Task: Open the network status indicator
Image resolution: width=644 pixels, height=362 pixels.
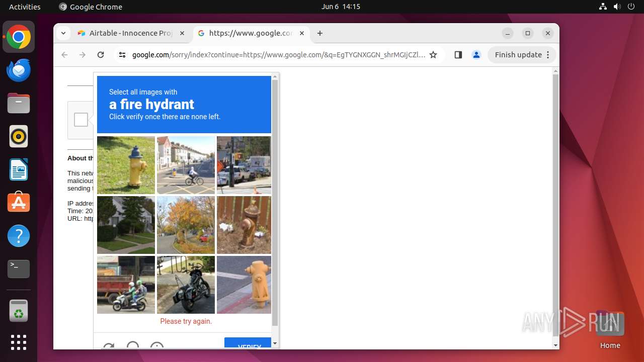Action: [x=603, y=7]
